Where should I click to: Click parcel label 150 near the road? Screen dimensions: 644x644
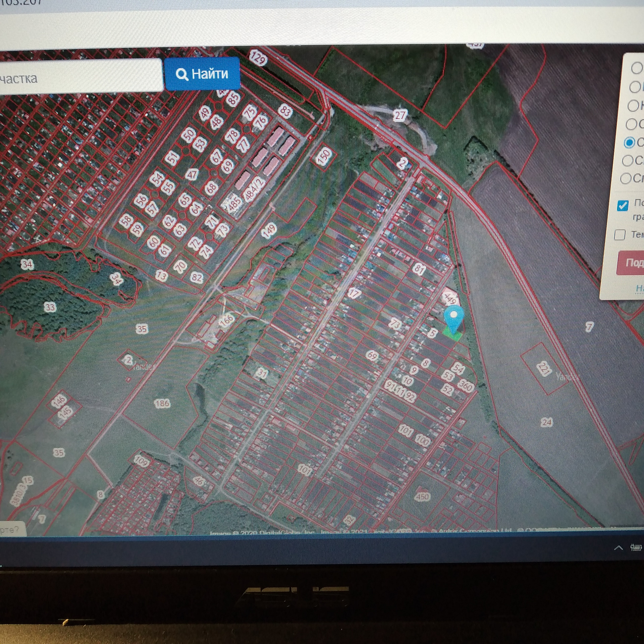324,156
